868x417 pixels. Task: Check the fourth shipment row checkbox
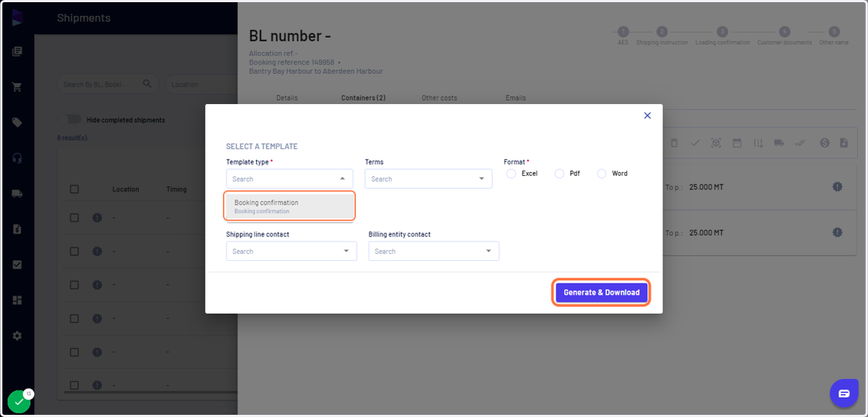74,318
